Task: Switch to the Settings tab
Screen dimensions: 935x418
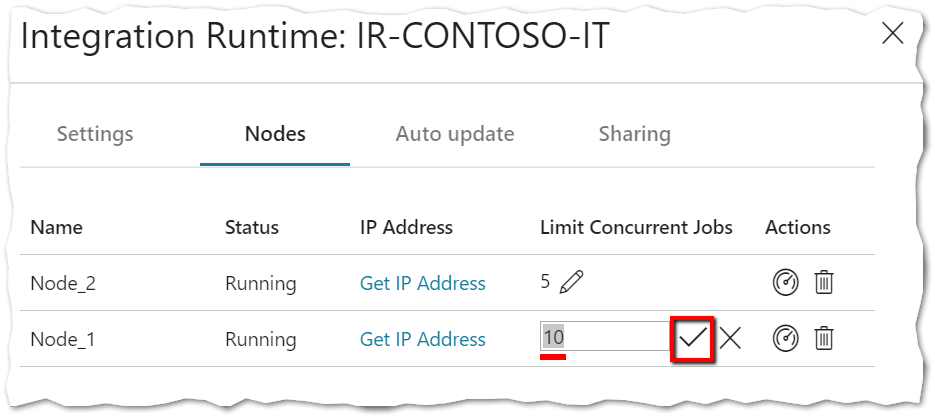Action: [x=95, y=134]
